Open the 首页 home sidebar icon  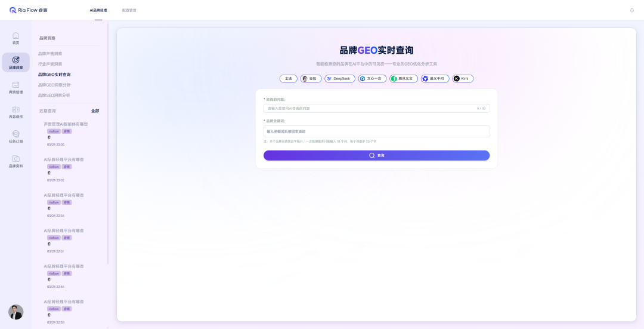click(x=16, y=38)
